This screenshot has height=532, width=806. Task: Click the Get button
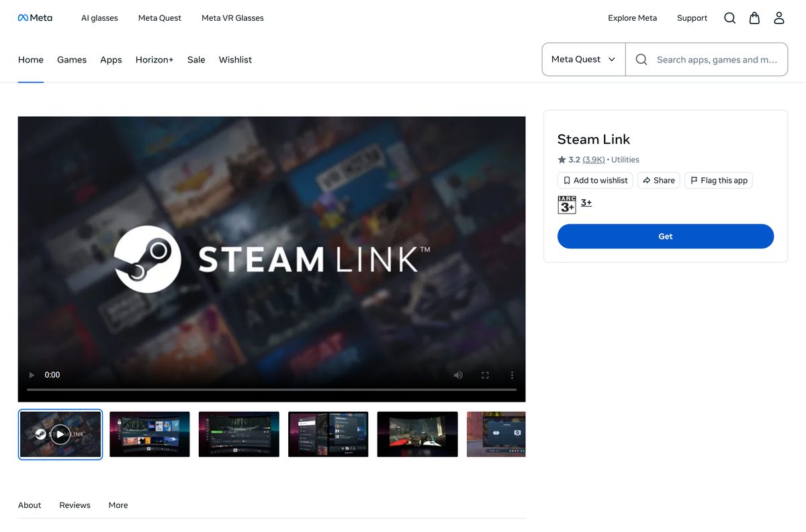[666, 236]
